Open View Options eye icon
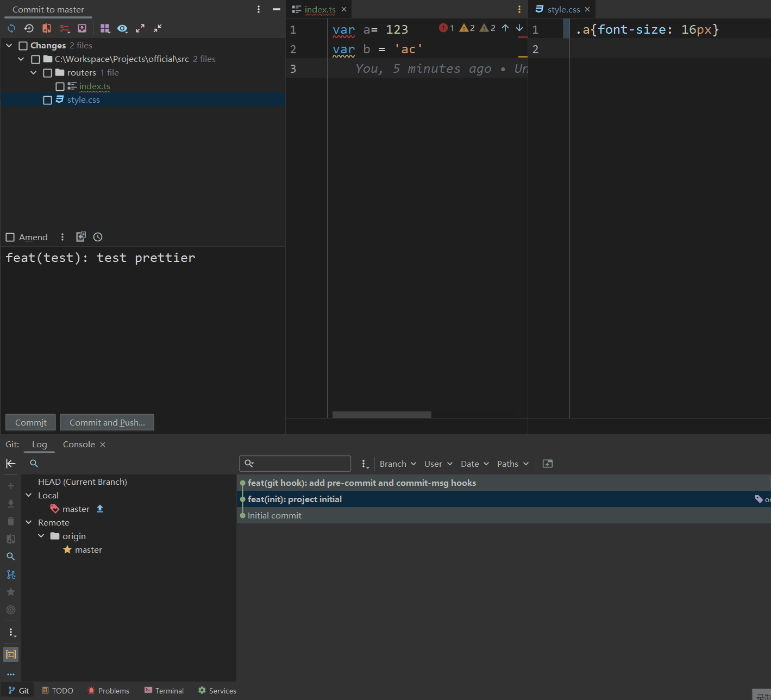 tap(123, 28)
